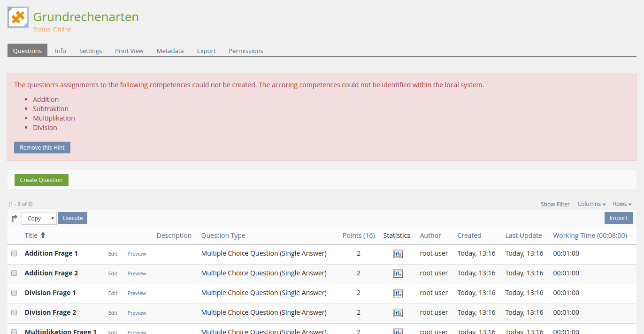This screenshot has width=644, height=334.
Task: Open statistics icon for Addition Frage 1
Action: (398, 254)
